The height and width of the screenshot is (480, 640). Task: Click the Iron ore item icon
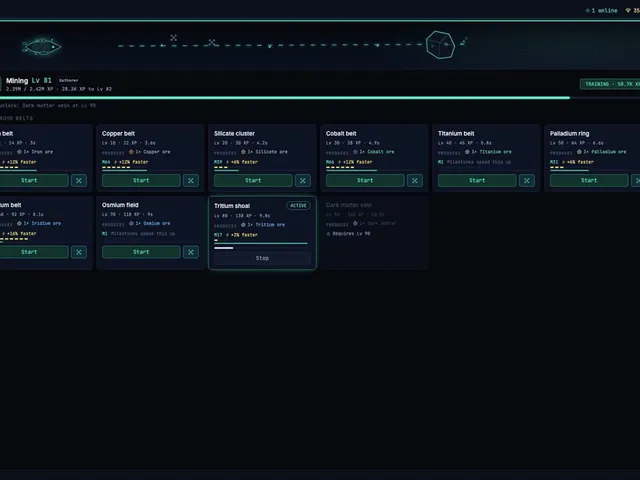tap(19, 152)
